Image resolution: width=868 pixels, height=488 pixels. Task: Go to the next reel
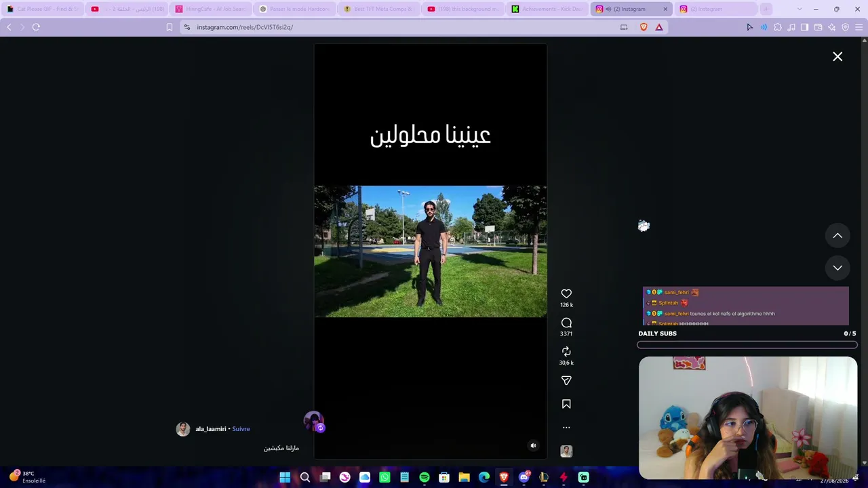point(837,268)
